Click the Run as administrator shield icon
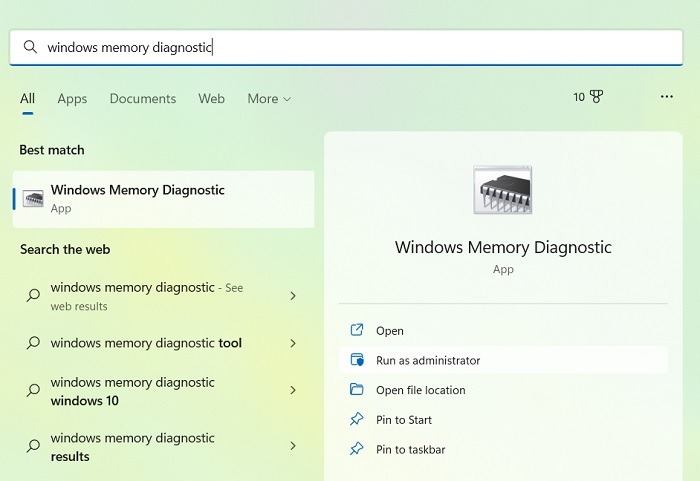700x481 pixels. tap(357, 360)
